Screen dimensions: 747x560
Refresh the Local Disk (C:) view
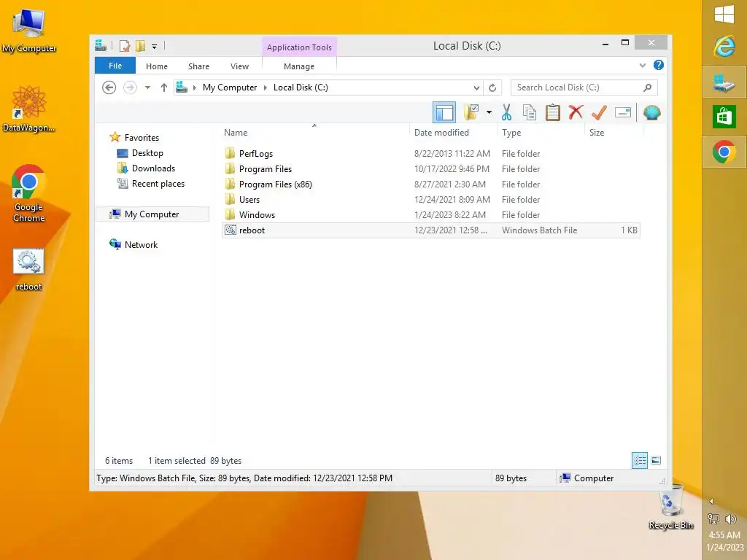tap(492, 87)
